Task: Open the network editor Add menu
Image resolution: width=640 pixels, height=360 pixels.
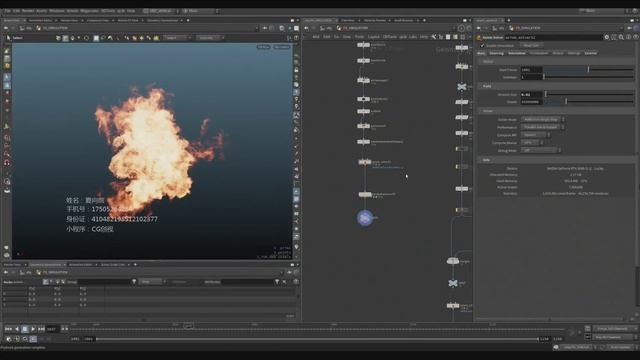Action: (x=316, y=37)
